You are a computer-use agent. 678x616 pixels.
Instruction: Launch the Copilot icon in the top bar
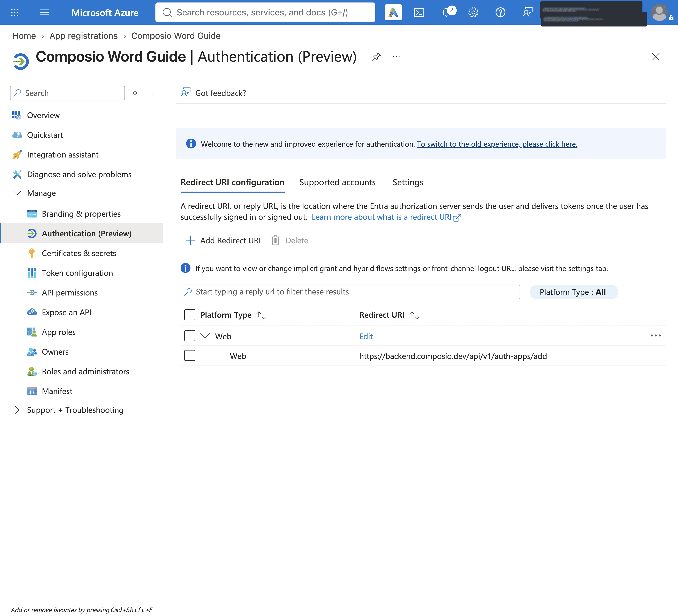click(393, 13)
